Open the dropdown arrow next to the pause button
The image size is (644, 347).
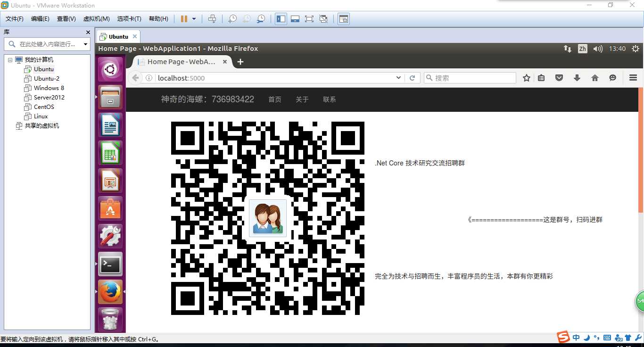coord(194,19)
